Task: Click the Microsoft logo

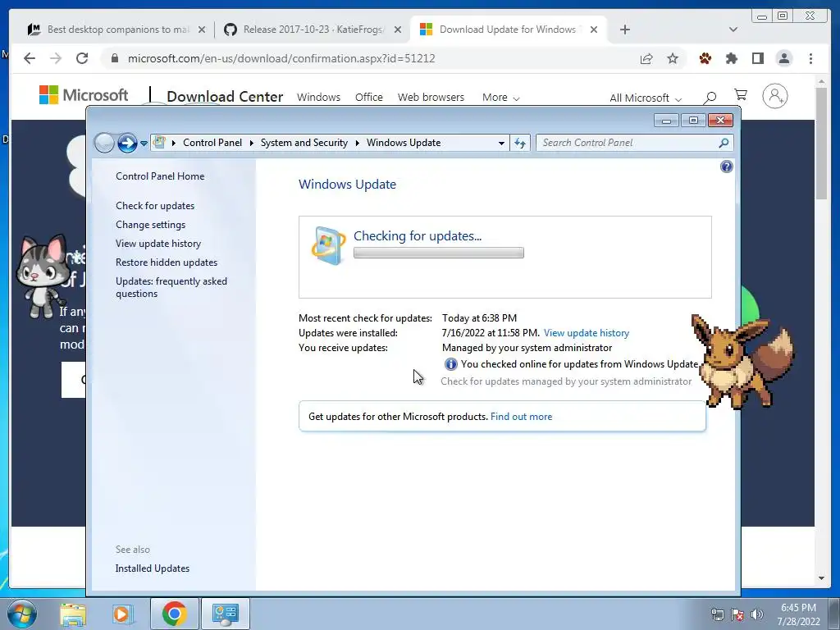Action: pyautogui.click(x=84, y=95)
